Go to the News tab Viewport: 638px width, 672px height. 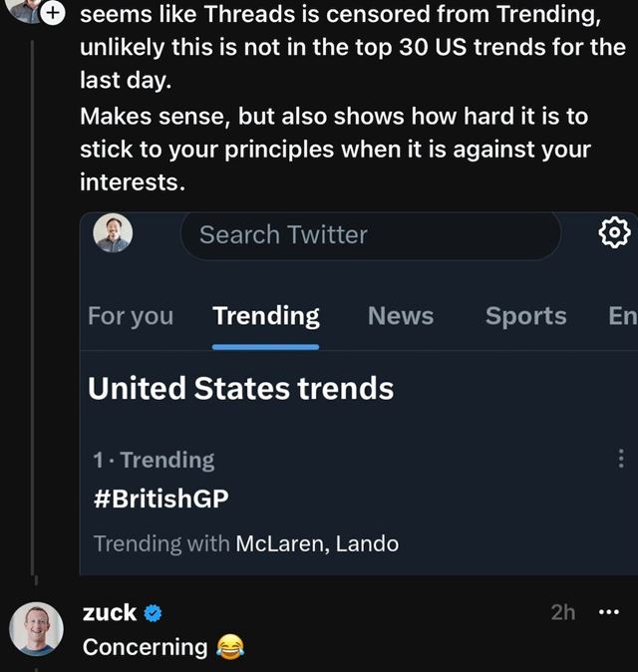[401, 316]
